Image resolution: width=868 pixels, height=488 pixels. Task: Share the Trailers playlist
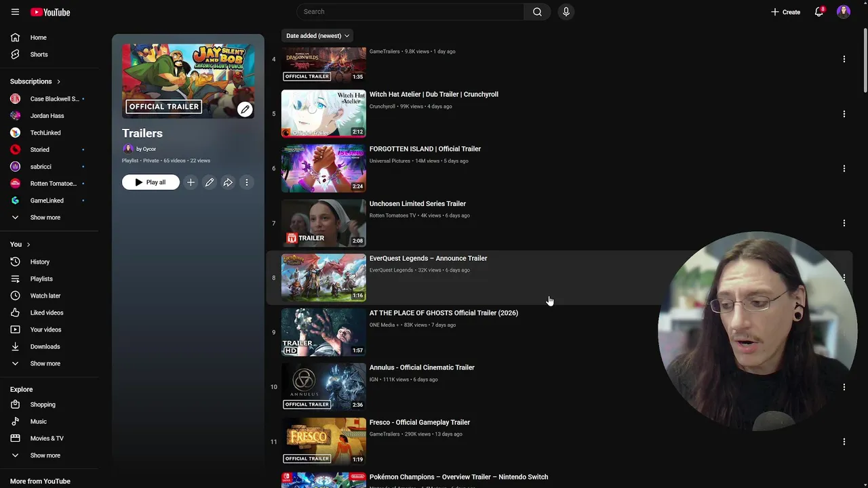click(x=228, y=182)
